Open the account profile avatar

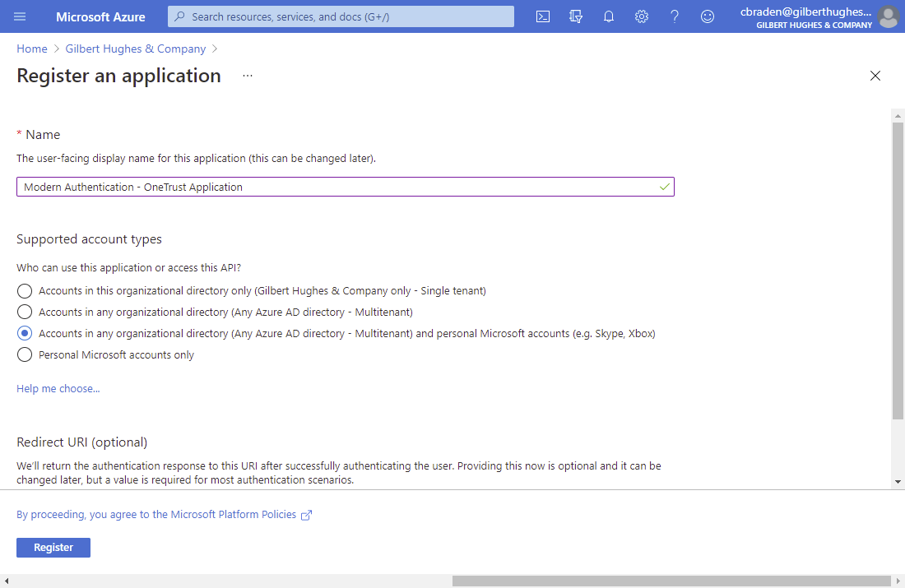889,16
